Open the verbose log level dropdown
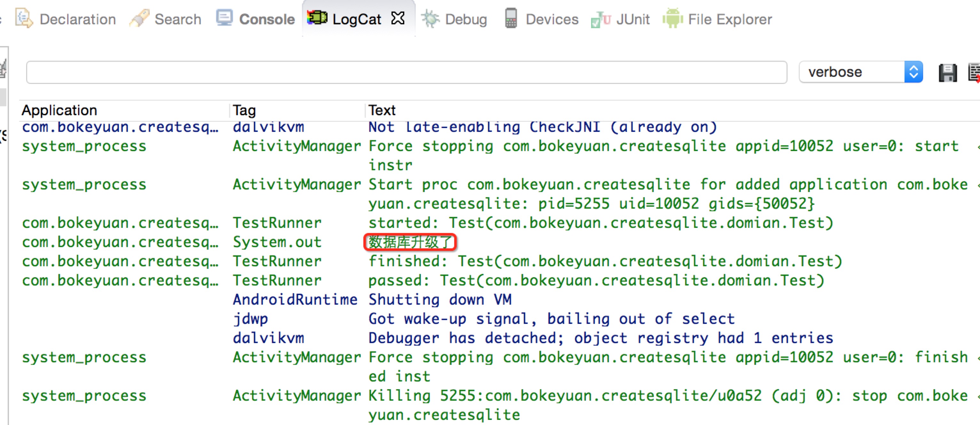Viewport: 980px width, 425px height. 913,72
